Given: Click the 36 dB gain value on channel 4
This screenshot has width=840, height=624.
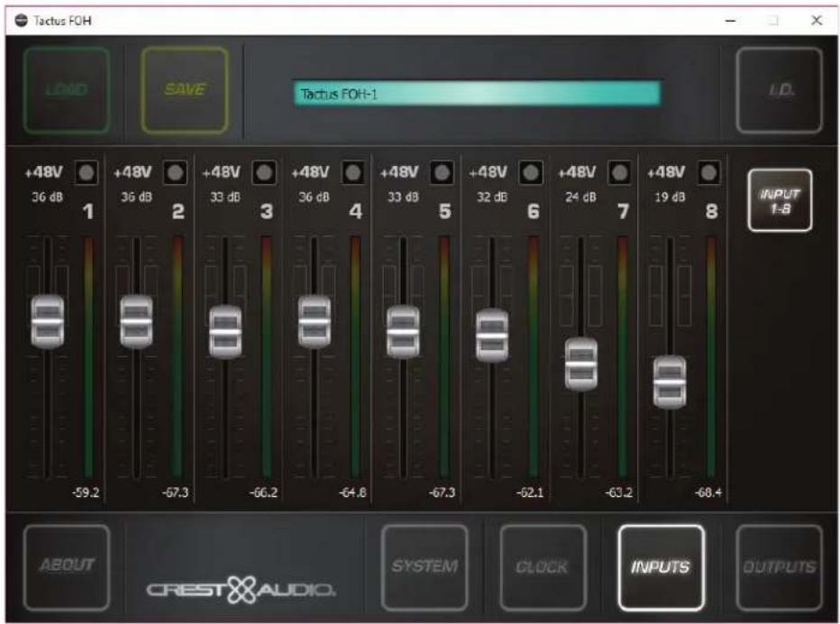Looking at the screenshot, I should pos(314,197).
